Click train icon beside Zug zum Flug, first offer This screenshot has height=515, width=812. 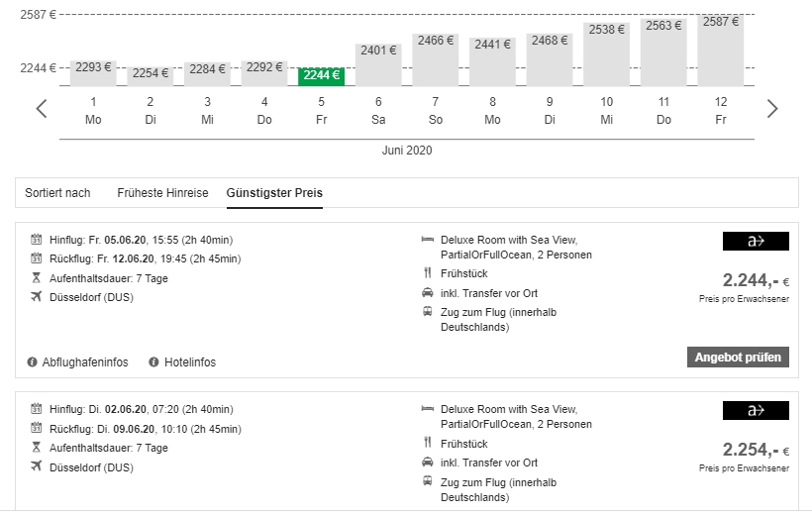tap(427, 311)
